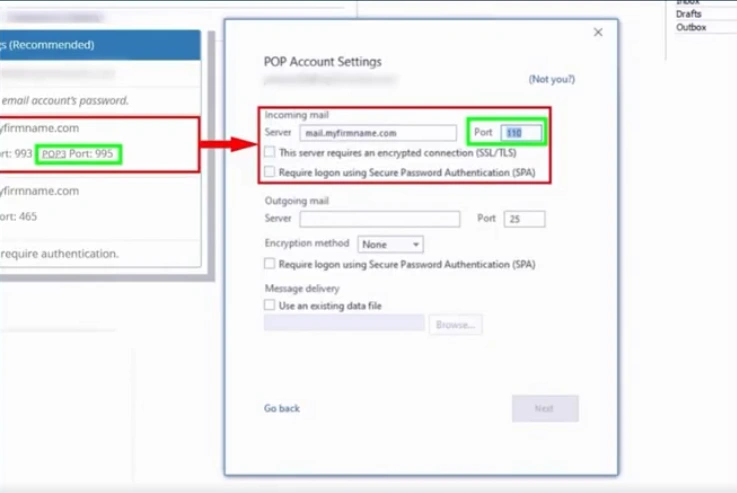Viewport: 737px width, 493px height.
Task: Click the data file path field
Action: tap(344, 324)
